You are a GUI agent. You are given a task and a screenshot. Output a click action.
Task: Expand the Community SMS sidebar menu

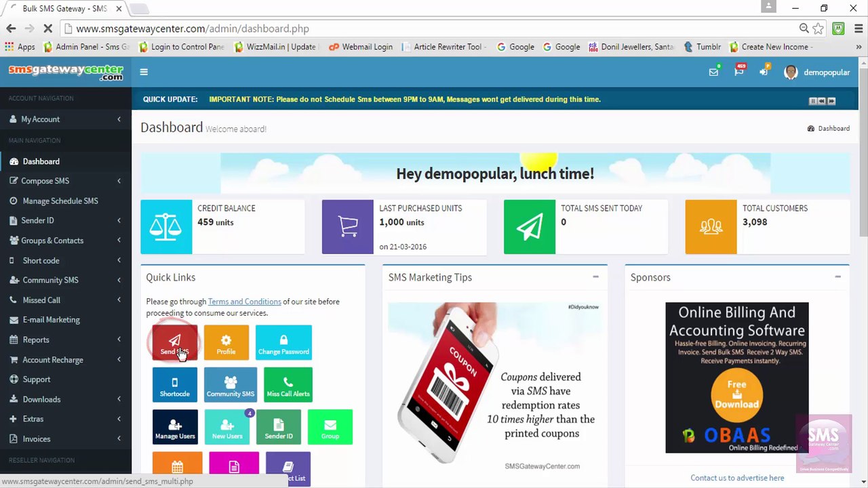(66, 280)
